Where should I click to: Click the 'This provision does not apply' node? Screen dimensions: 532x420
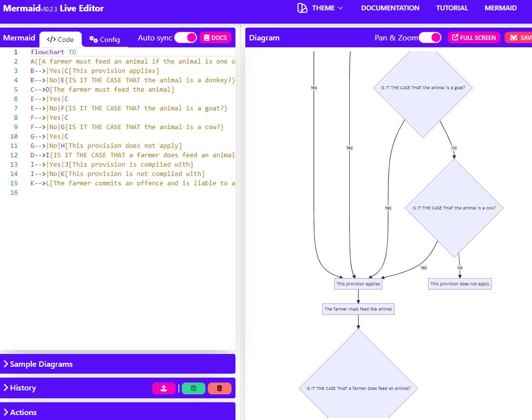click(460, 284)
